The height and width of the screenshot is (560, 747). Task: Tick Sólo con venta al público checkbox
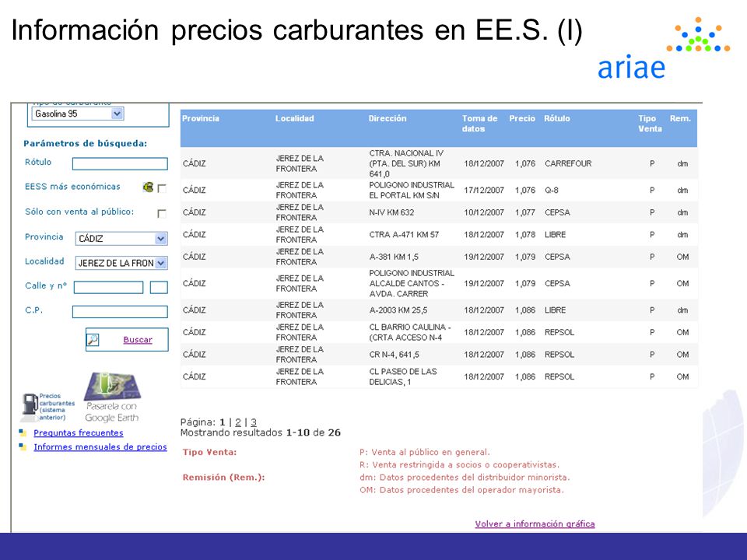coord(162,213)
